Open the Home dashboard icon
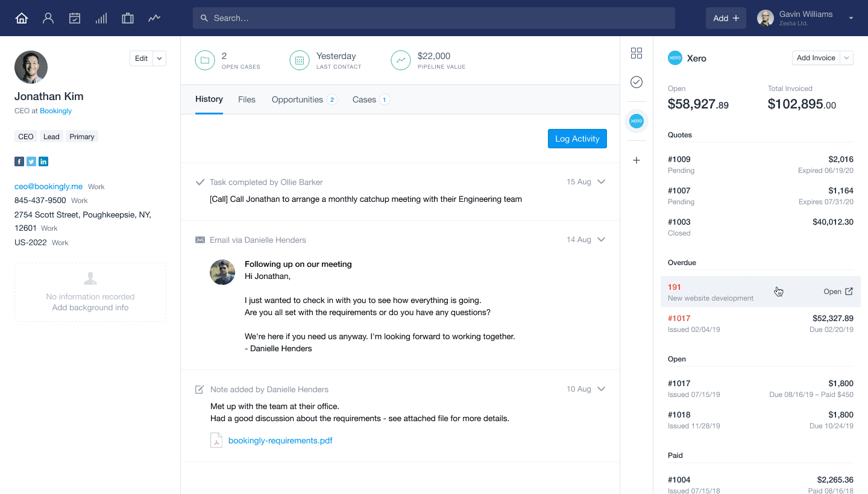Image resolution: width=868 pixels, height=494 pixels. 21,18
